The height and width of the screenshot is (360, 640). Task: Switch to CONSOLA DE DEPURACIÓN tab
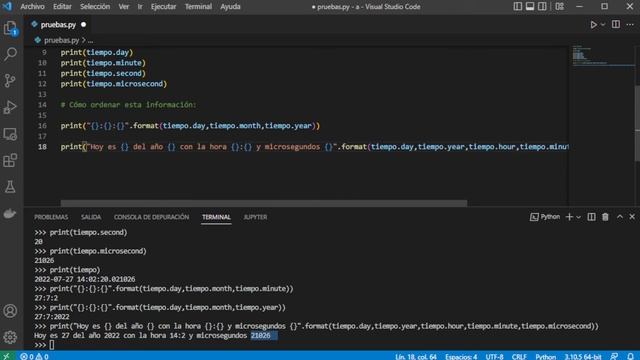click(x=151, y=217)
